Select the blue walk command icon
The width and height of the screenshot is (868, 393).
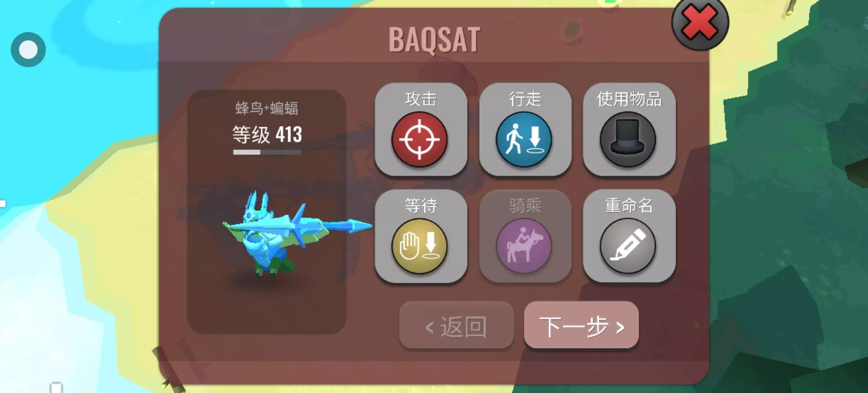pyautogui.click(x=524, y=139)
